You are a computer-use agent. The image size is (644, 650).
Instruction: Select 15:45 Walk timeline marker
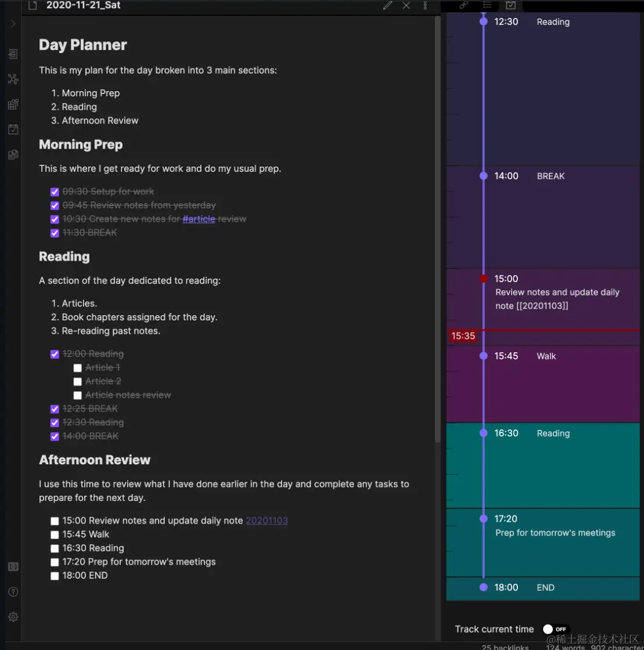coord(484,356)
